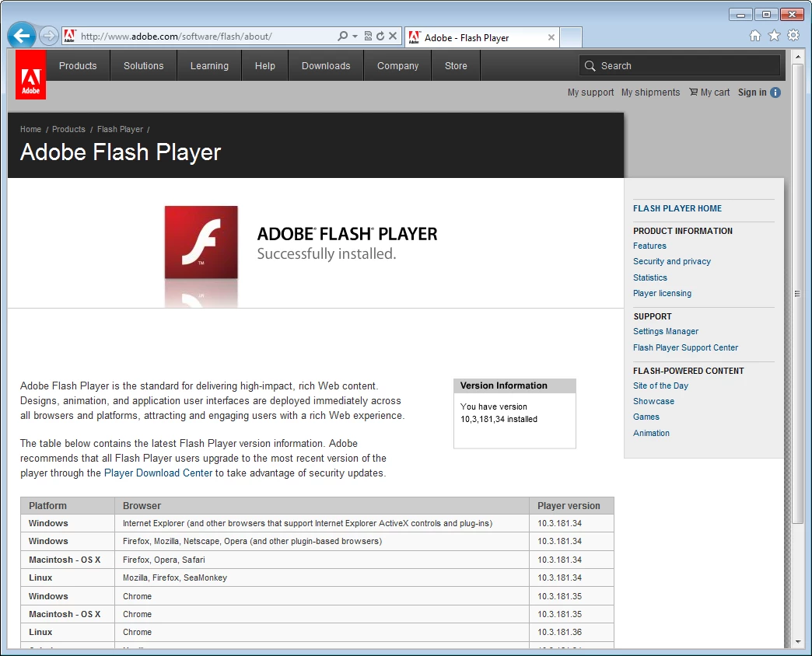Open the Solutions menu
Screen dimensions: 812x656
pyautogui.click(x=143, y=66)
